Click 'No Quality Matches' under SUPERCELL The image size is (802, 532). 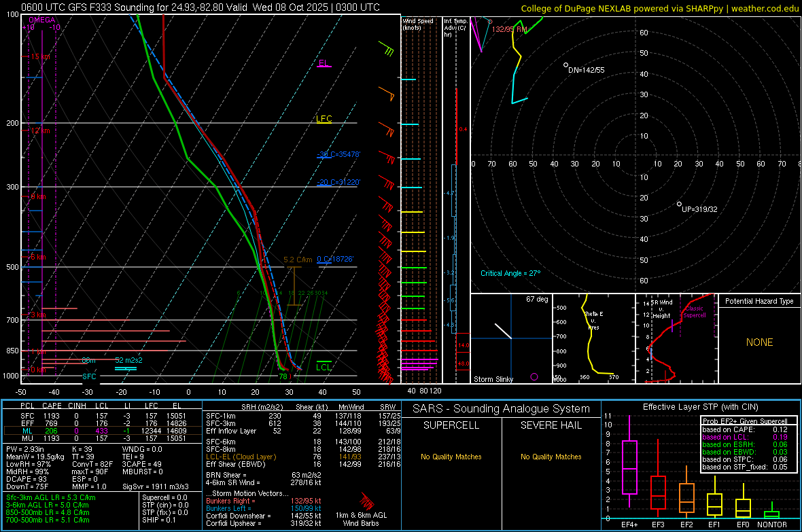[x=451, y=457]
